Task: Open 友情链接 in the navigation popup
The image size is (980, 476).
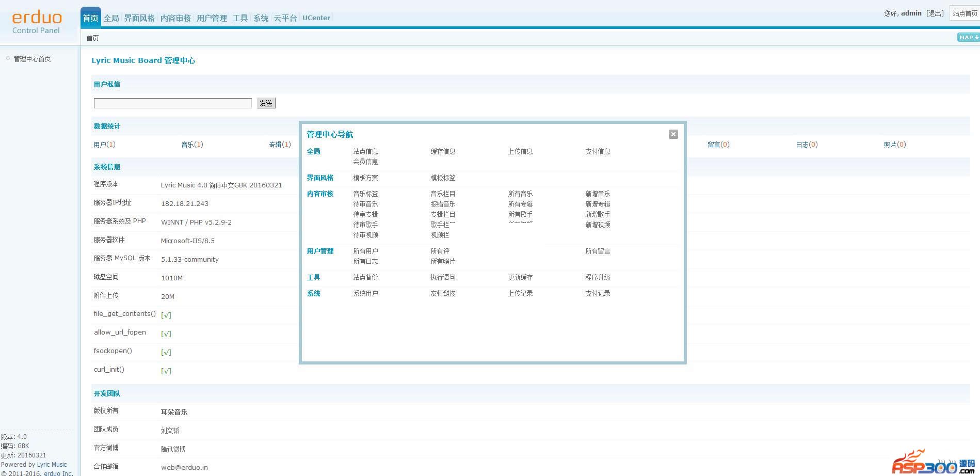Action: coord(443,293)
